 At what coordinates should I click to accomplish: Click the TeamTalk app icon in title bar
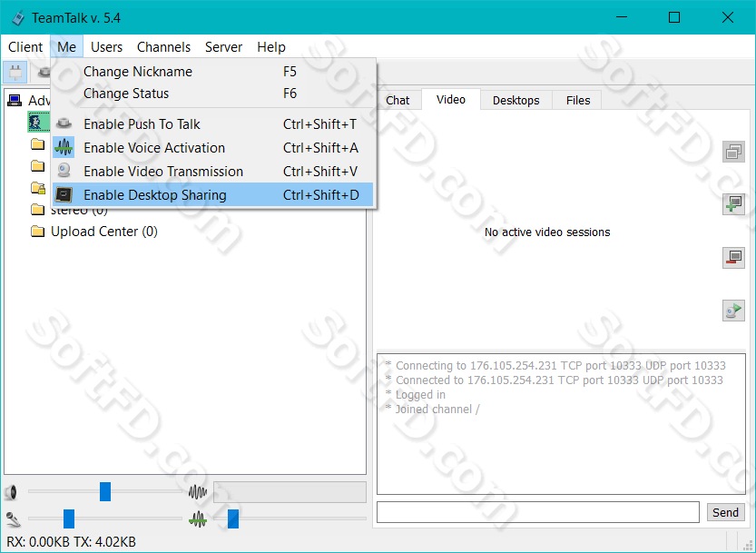pos(18,18)
